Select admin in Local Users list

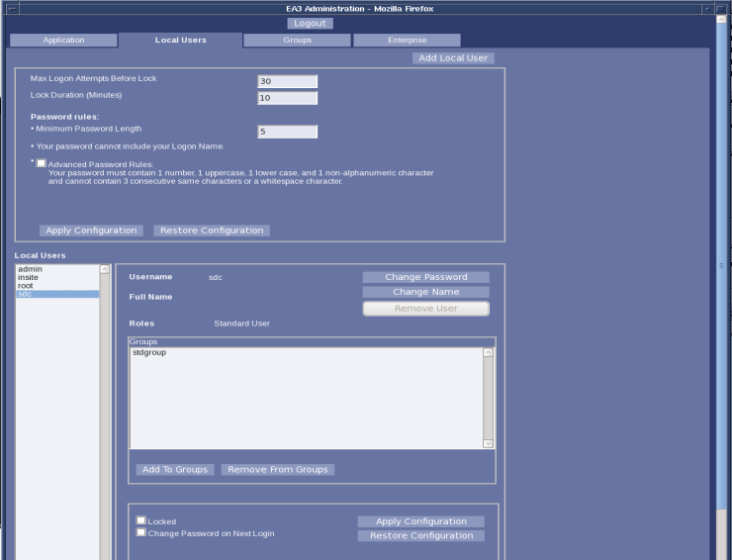point(30,269)
